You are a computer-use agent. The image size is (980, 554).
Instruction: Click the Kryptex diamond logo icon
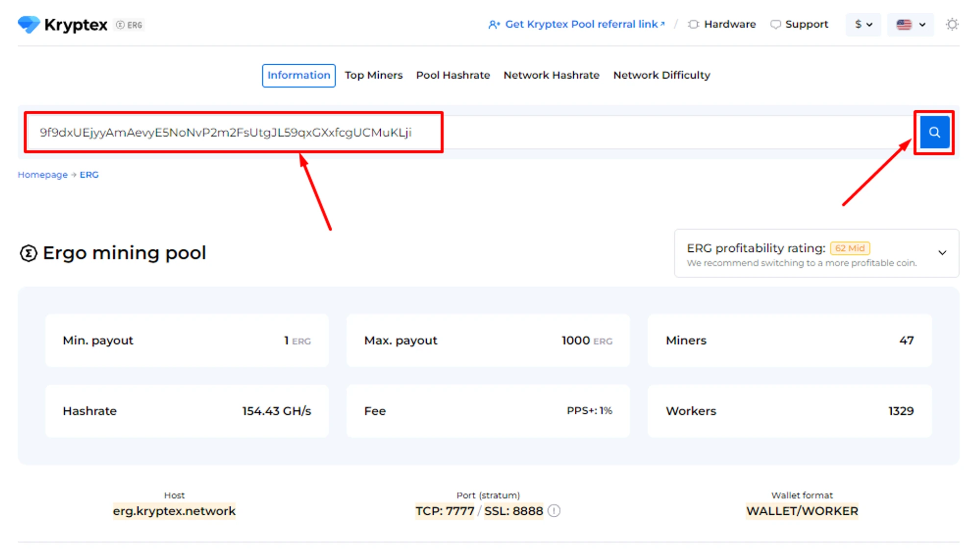[28, 24]
